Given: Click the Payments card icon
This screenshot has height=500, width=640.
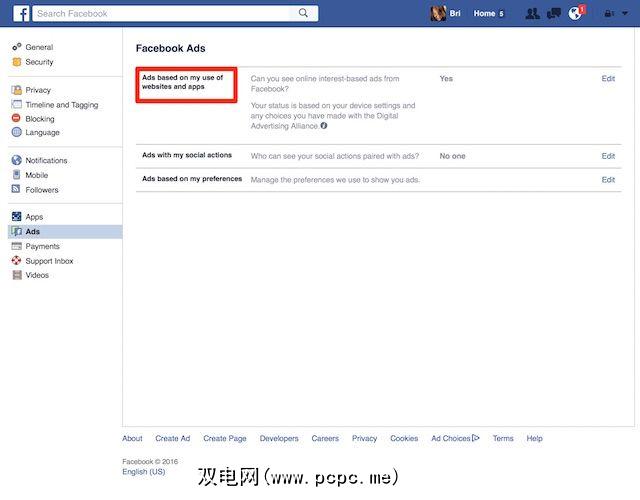Looking at the screenshot, I should click(16, 246).
